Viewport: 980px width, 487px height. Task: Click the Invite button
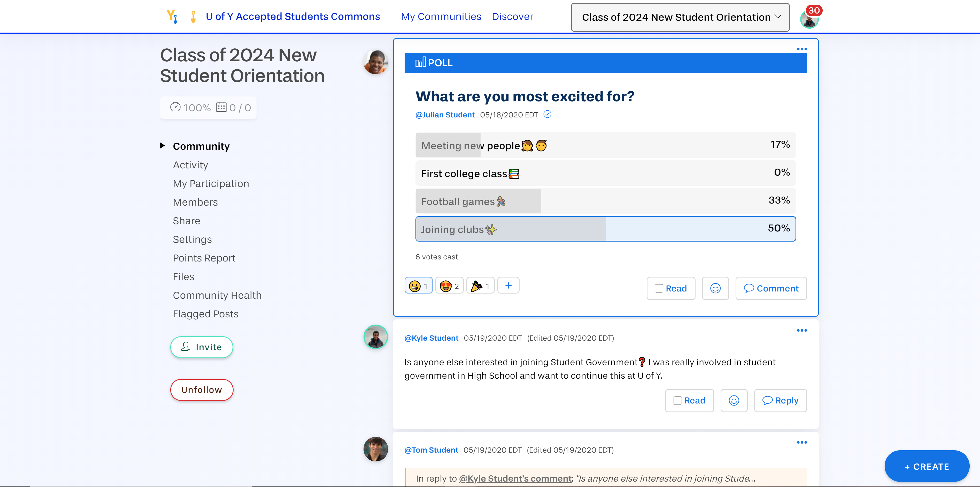pyautogui.click(x=202, y=347)
